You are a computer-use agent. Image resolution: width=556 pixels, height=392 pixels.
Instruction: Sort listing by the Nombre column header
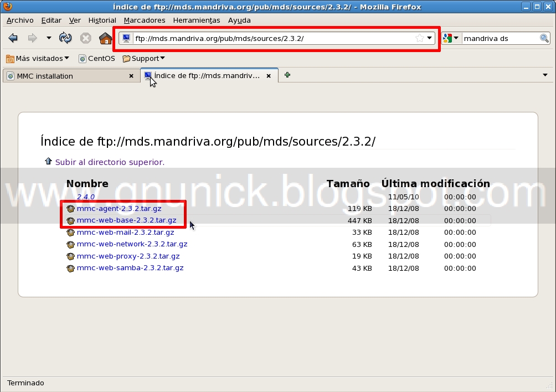tap(87, 183)
